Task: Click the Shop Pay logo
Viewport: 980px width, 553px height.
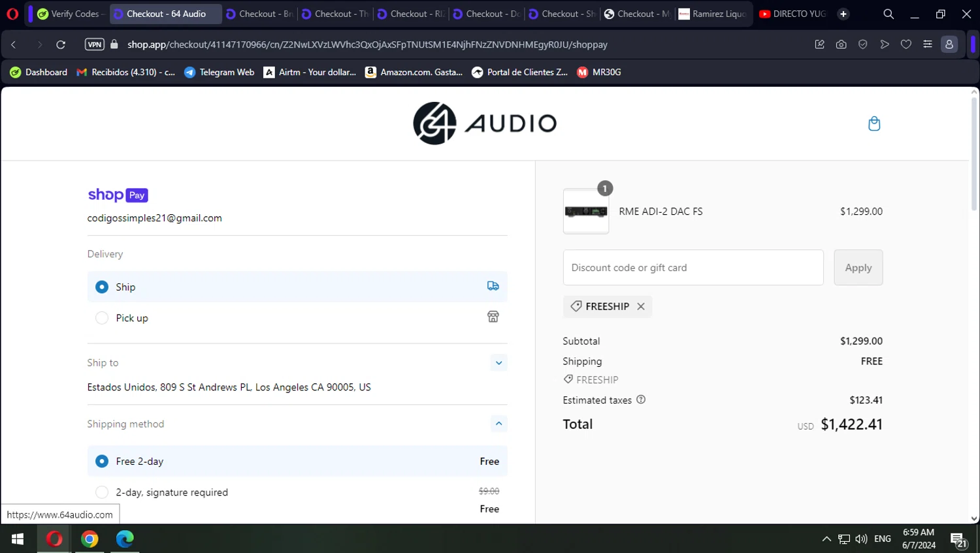Action: pos(118,195)
